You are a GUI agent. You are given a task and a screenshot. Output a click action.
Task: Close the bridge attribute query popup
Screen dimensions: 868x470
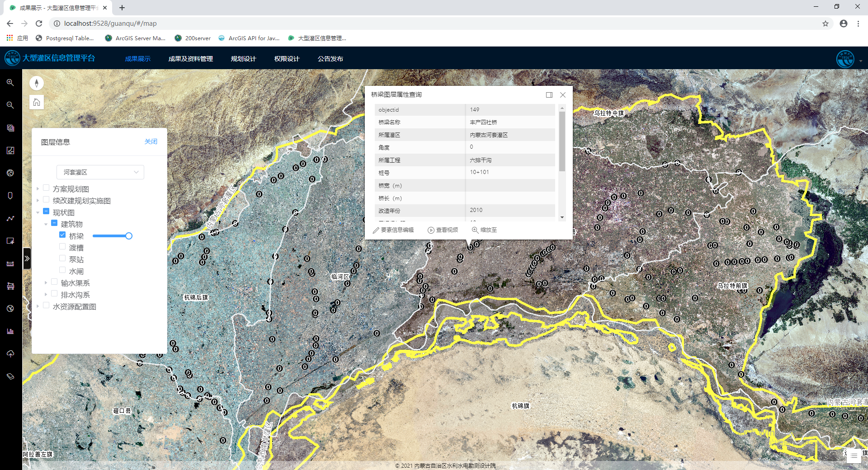click(x=563, y=95)
